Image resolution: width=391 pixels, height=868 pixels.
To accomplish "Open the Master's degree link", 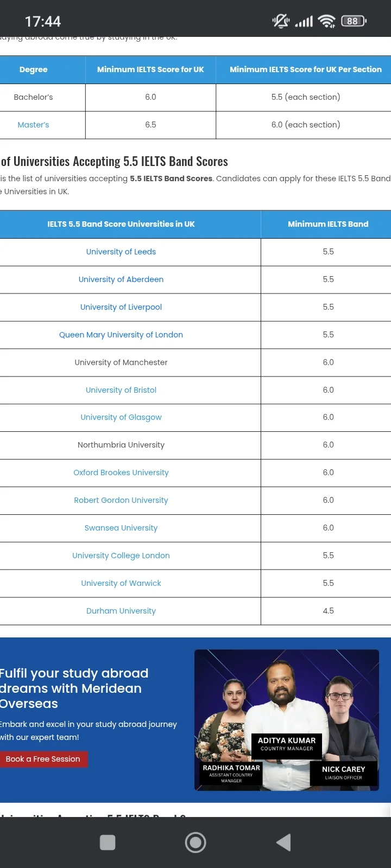I will tap(33, 125).
